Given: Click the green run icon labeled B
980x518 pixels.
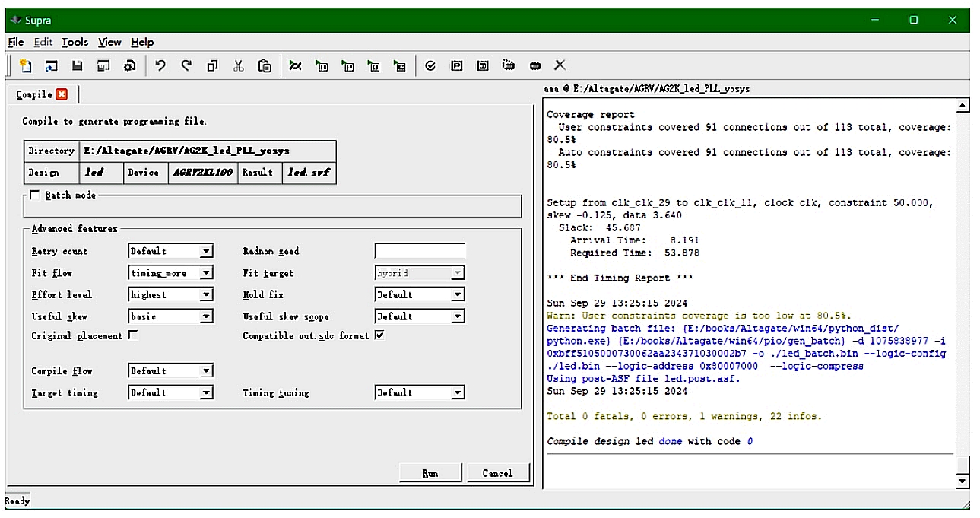Looking at the screenshot, I should 322,66.
